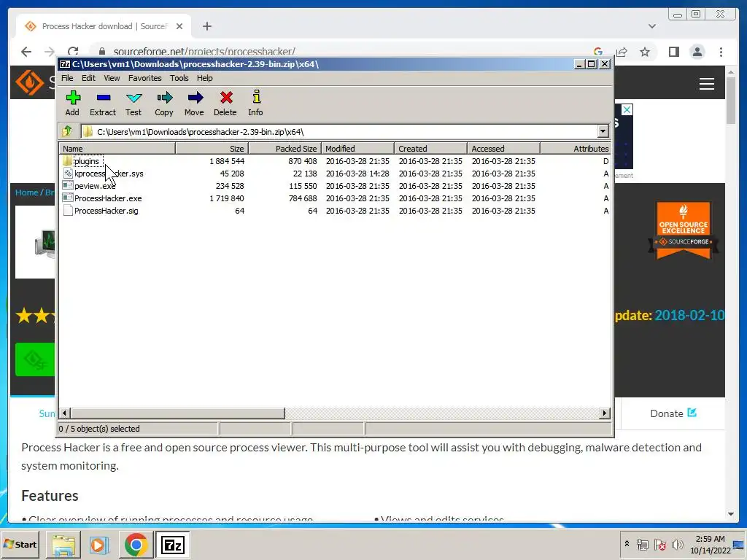
Task: Click the 7-Zip taskbar button
Action: 172,544
